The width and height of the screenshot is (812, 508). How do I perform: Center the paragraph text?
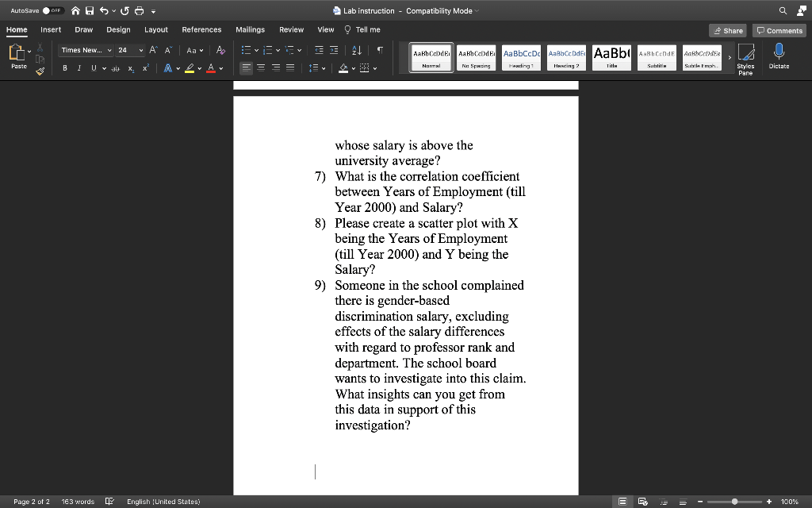[x=261, y=68]
